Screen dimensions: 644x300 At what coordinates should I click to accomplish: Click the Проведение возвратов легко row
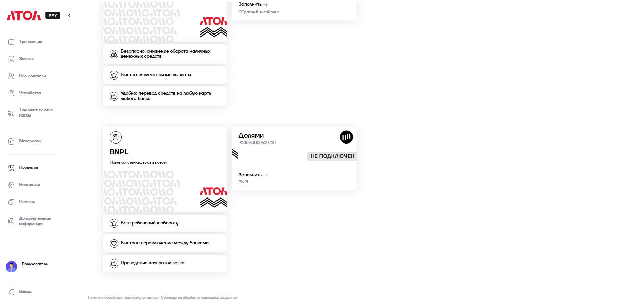point(165,263)
